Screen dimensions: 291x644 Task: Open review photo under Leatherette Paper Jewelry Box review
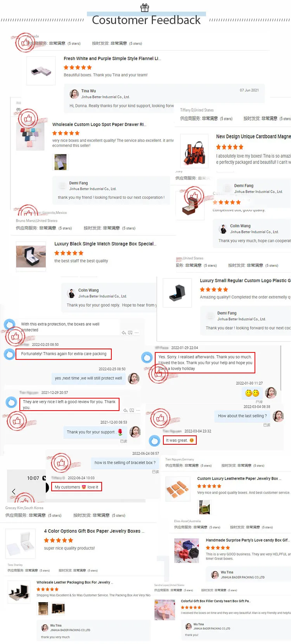pyautogui.click(x=204, y=507)
